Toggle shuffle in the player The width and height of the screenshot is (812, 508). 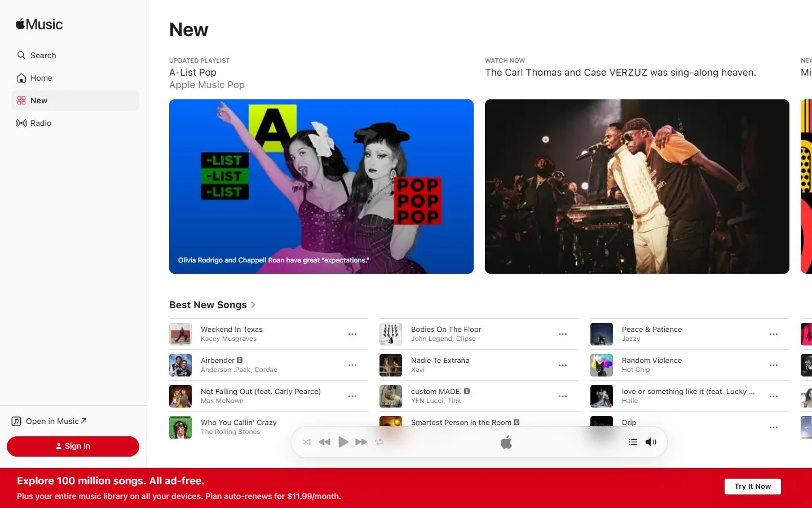click(307, 442)
